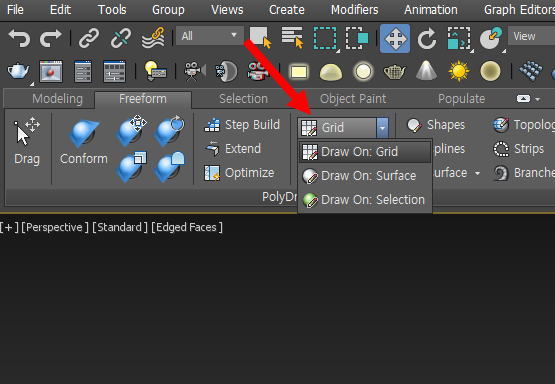Open the Light Lister icon
Screen dimensions: 555x384
coord(155,71)
